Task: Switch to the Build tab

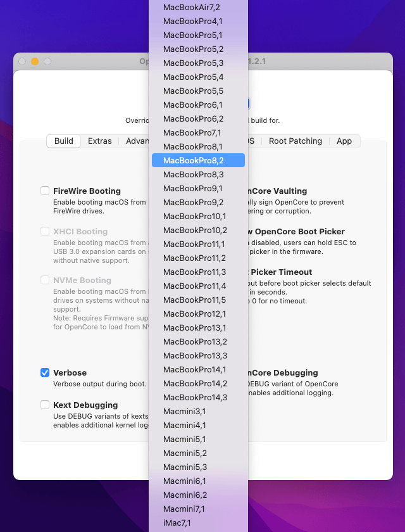Action: (64, 141)
